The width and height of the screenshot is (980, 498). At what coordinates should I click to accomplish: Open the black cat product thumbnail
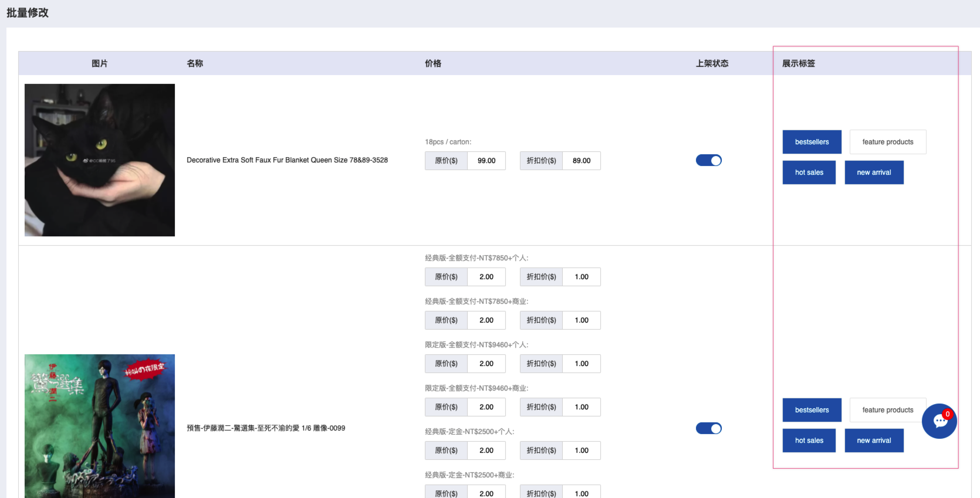click(x=100, y=160)
